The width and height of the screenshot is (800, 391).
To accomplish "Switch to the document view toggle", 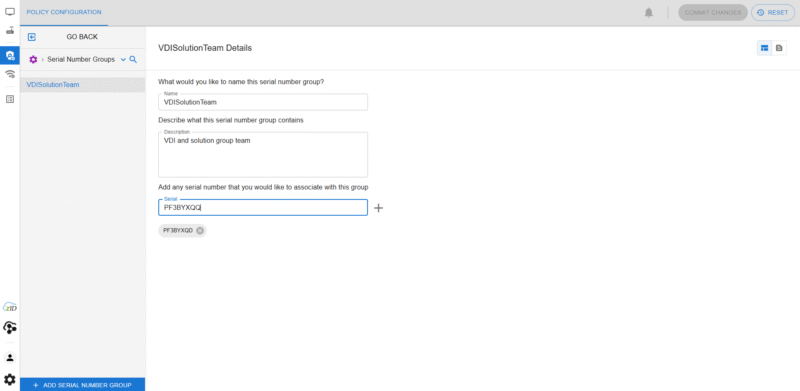I will coord(779,48).
